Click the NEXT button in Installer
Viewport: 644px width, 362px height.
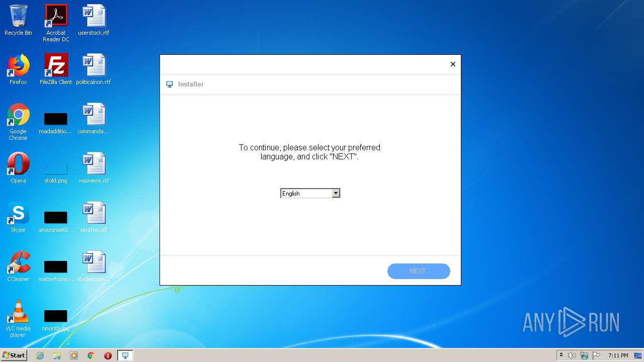419,271
